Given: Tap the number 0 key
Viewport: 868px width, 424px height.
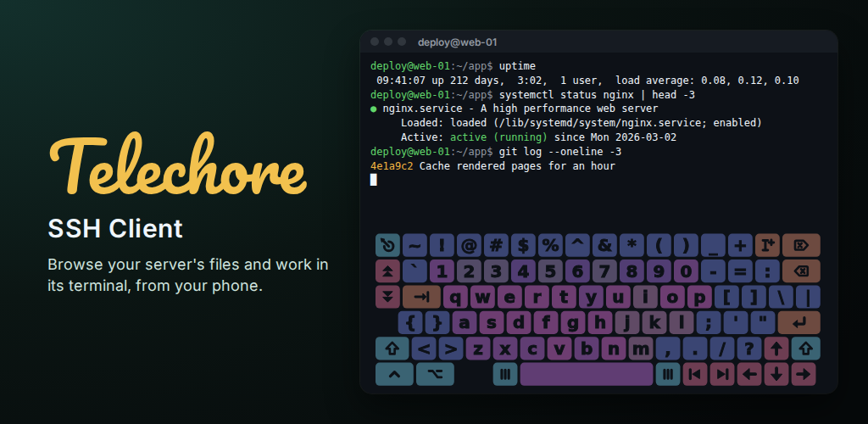Looking at the screenshot, I should click(686, 271).
